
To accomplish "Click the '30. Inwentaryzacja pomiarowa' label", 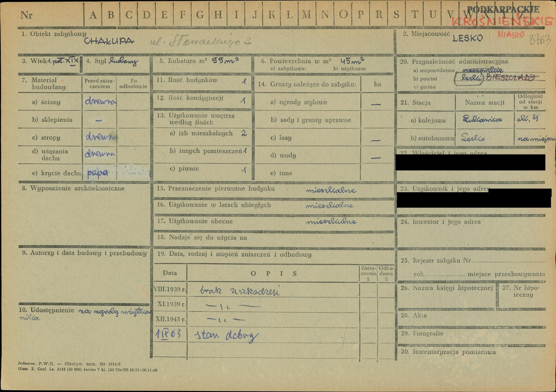I will click(448, 352).
